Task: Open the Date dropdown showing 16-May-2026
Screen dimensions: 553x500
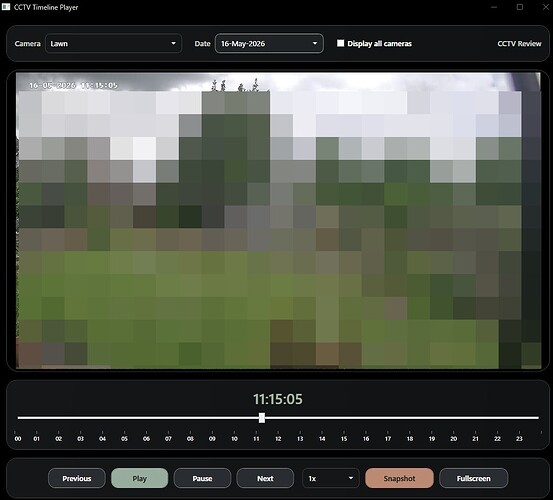Action: 269,43
